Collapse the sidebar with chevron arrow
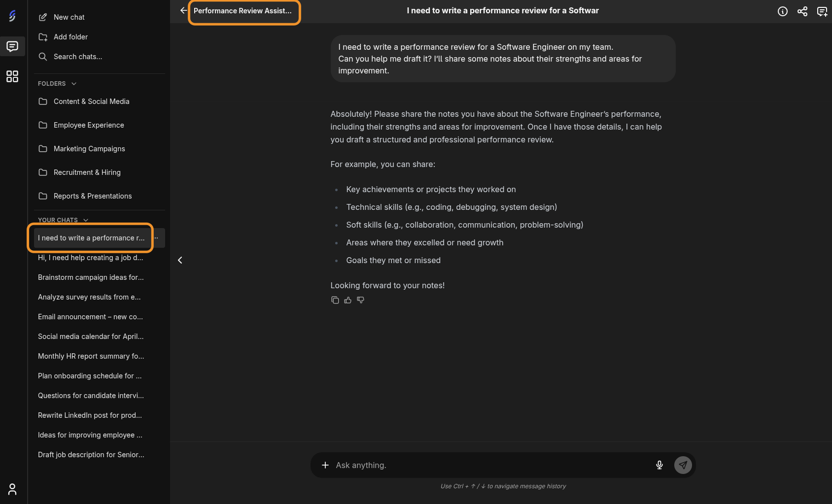The width and height of the screenshot is (832, 504). tap(180, 260)
